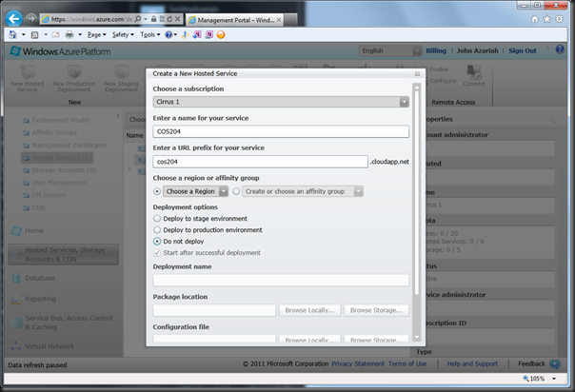Click the portal help icon beside Sign Out

[x=560, y=49]
